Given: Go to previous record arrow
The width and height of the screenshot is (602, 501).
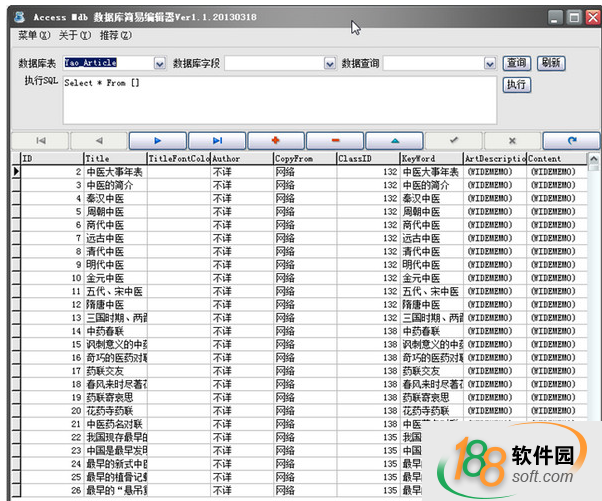Looking at the screenshot, I should coord(98,140).
